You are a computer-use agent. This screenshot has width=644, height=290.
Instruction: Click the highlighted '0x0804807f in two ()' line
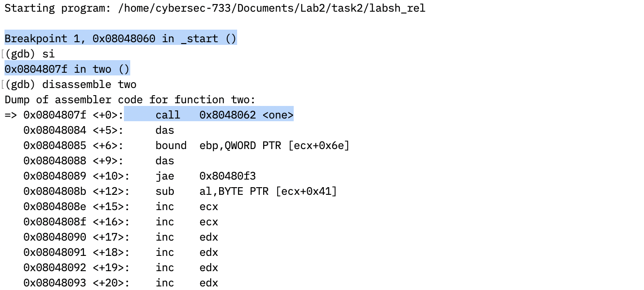(67, 69)
